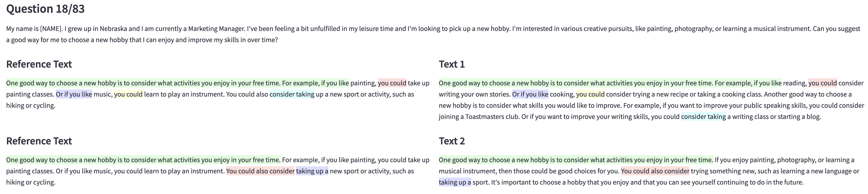Click red 'You could also consider' in Text 2
This screenshot has height=194, width=868.
pyautogui.click(x=655, y=171)
